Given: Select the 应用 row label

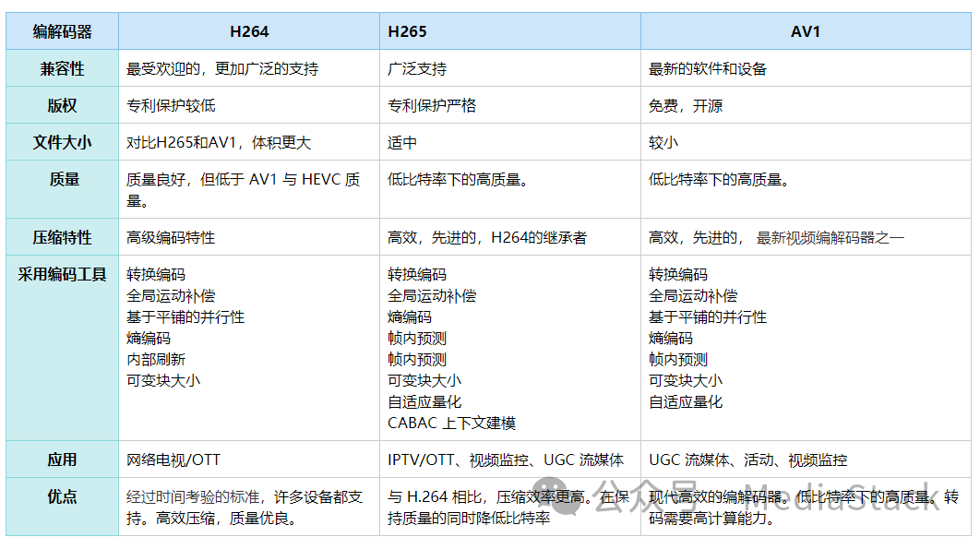Looking at the screenshot, I should (x=63, y=459).
